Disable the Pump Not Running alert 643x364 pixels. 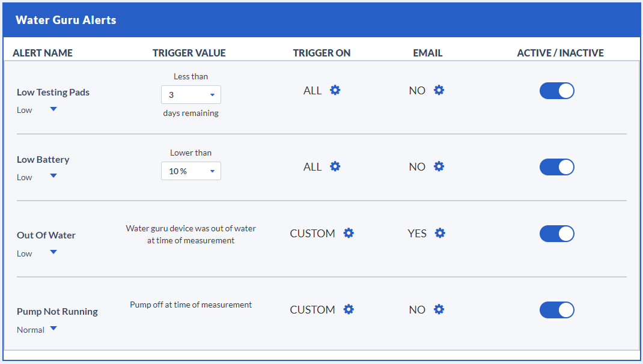pos(557,310)
